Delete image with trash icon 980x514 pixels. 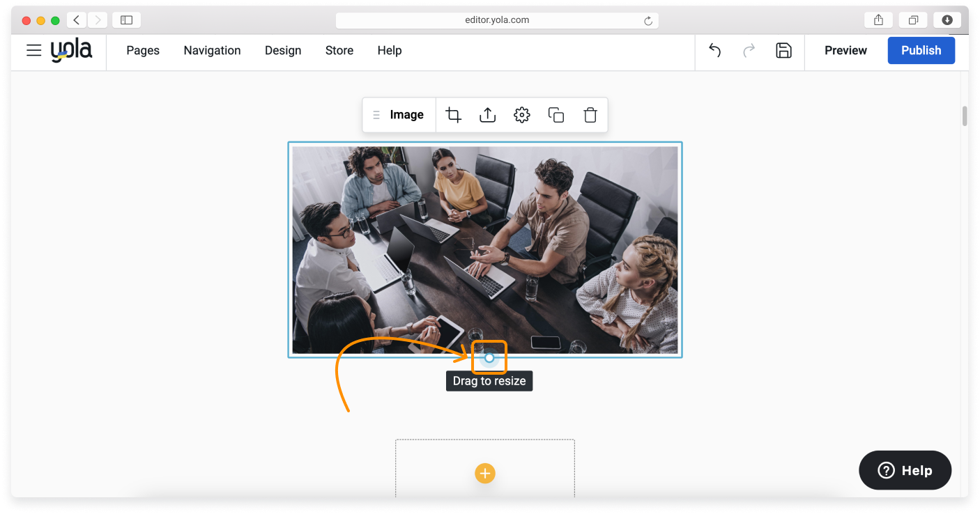coord(590,115)
